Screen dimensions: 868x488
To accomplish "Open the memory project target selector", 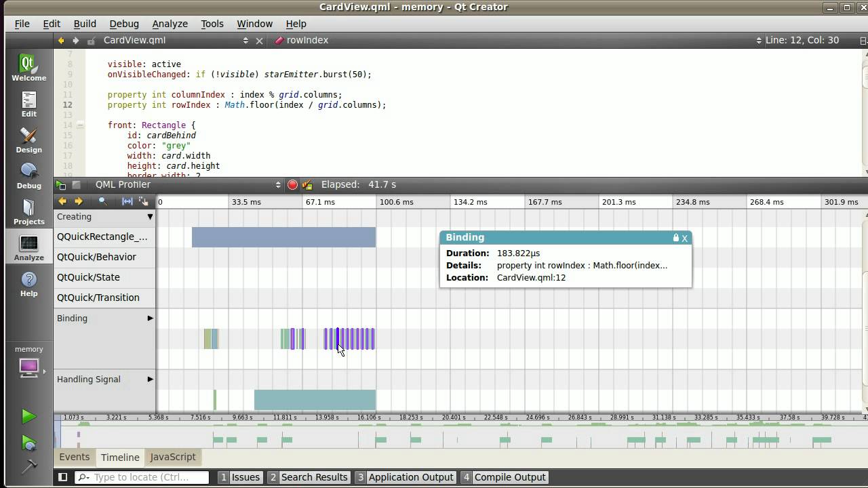I will (x=28, y=363).
